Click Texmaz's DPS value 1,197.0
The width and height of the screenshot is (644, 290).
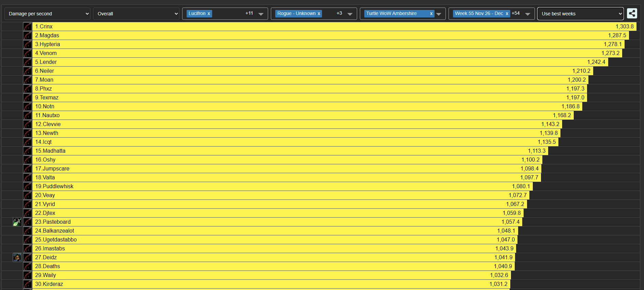coord(575,97)
